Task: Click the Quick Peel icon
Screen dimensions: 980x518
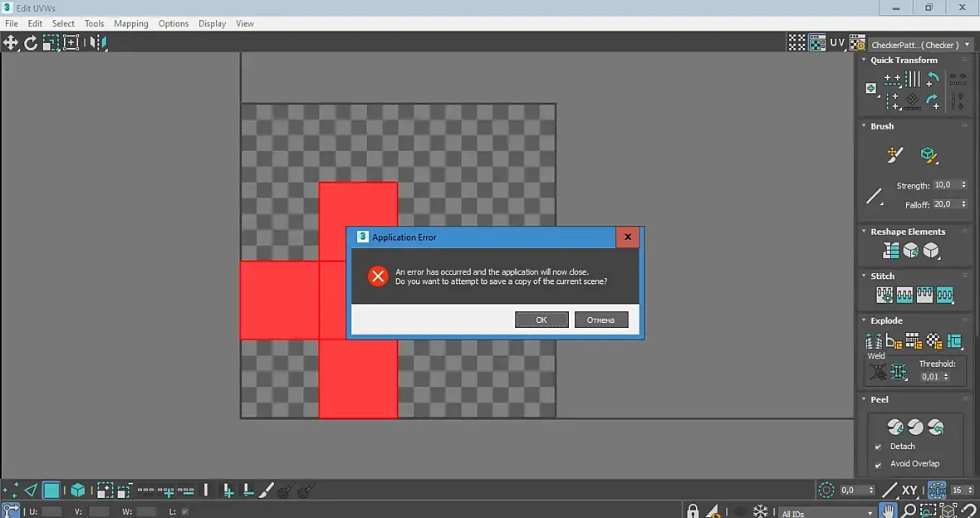Action: click(x=895, y=427)
